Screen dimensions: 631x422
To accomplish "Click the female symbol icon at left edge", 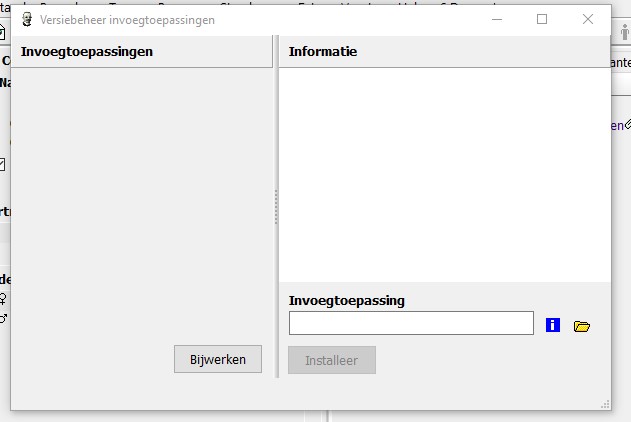I will coord(4,298).
